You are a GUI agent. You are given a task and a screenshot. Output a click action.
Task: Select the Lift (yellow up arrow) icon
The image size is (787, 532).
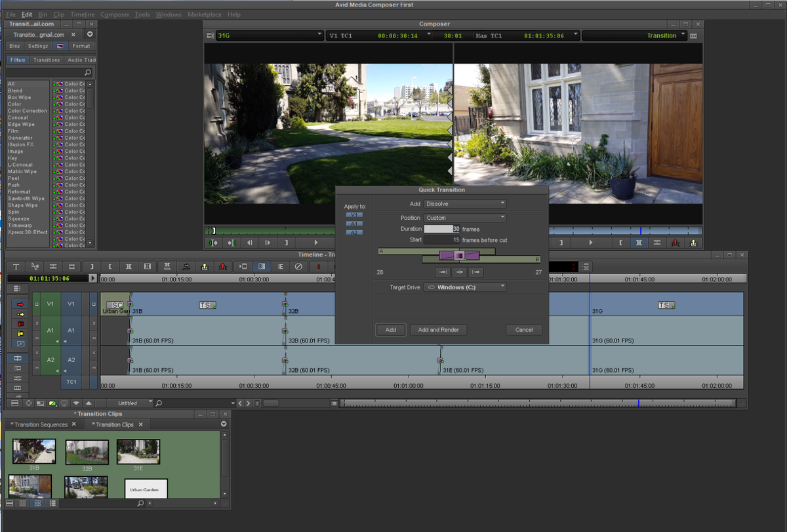(693, 243)
